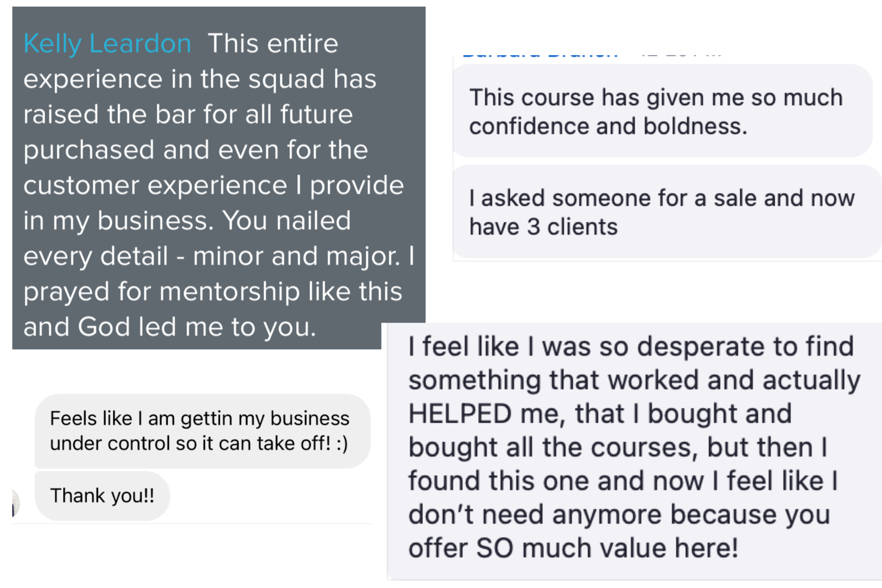Click the 'Thank you!!' message bubble
This screenshot has width=882, height=588.
click(102, 495)
